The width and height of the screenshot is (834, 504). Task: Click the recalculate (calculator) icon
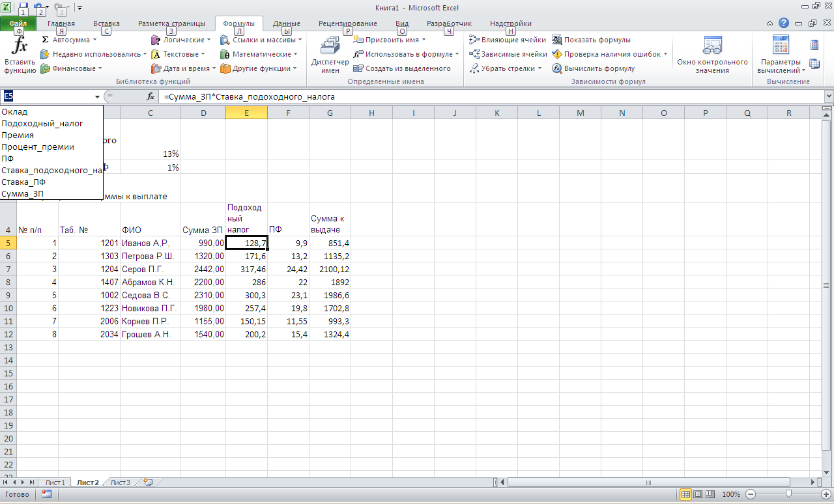tap(814, 46)
